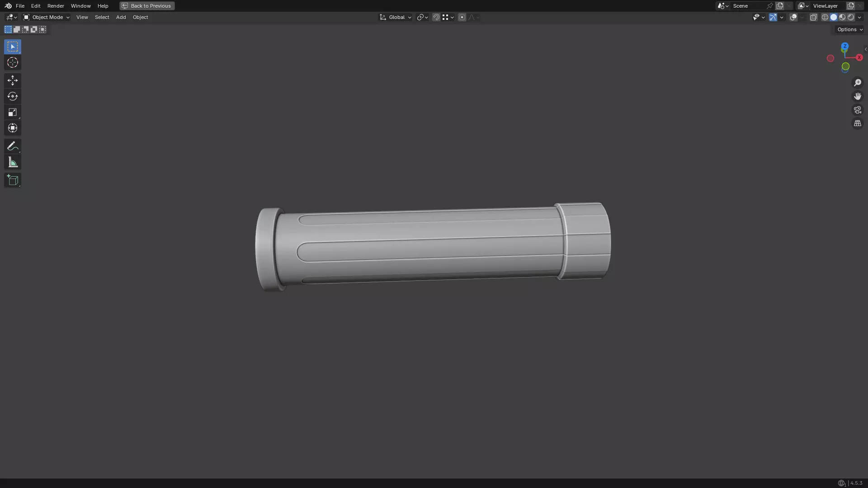Toggle camera view icon
868x488 pixels.
pyautogui.click(x=857, y=110)
